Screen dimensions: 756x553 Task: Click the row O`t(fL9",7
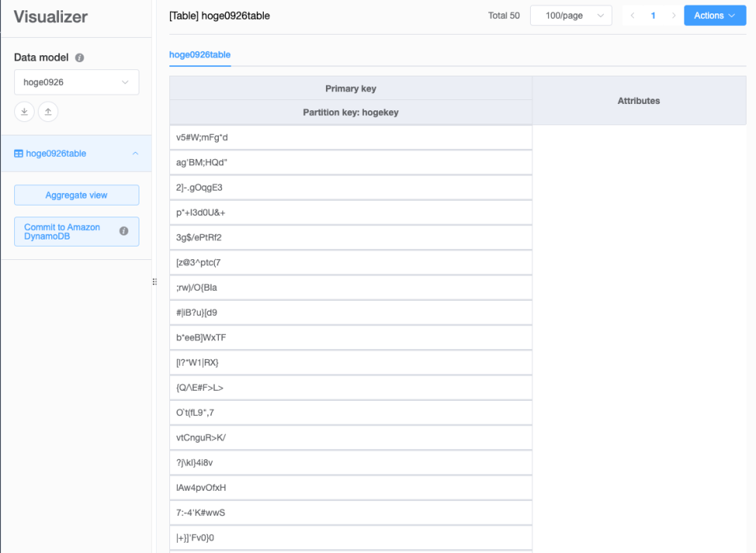[x=350, y=414]
